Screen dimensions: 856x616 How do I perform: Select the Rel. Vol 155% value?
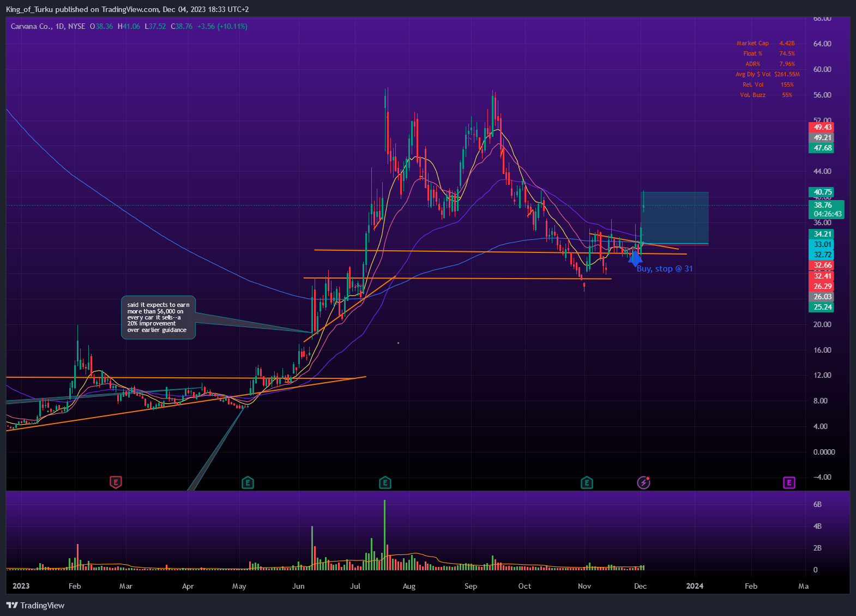[787, 84]
